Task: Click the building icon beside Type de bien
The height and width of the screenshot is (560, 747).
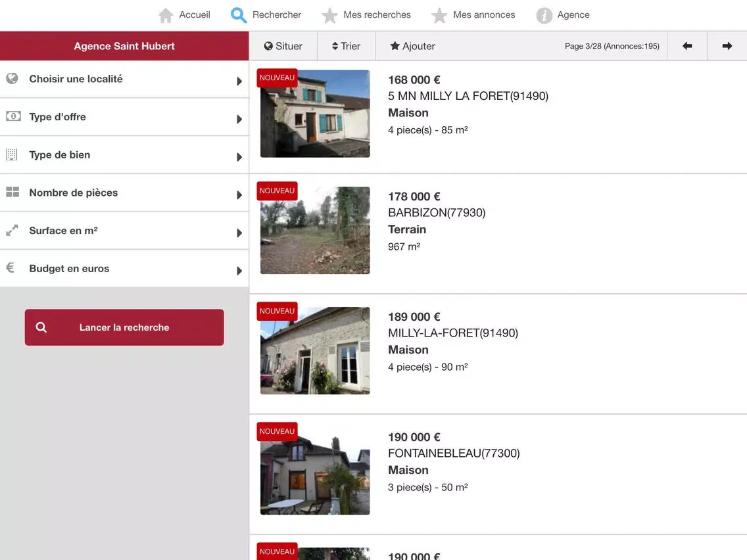Action: pyautogui.click(x=12, y=154)
